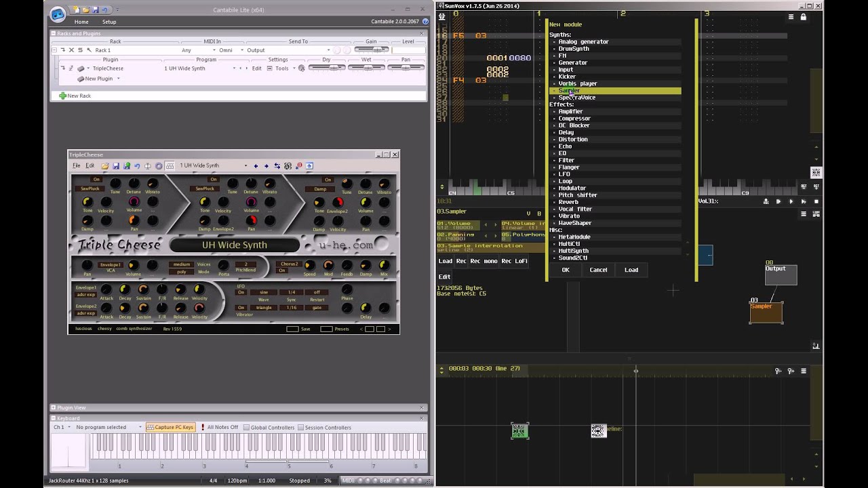The image size is (868, 488).
Task: Open the MIDI In Any dropdown
Action: tap(199, 50)
